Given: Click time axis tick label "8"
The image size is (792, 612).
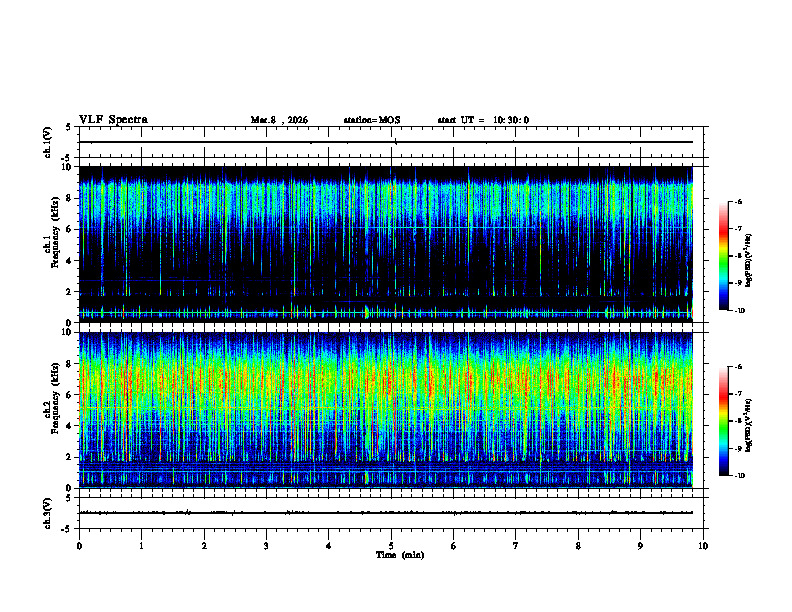Looking at the screenshot, I should pyautogui.click(x=578, y=546).
